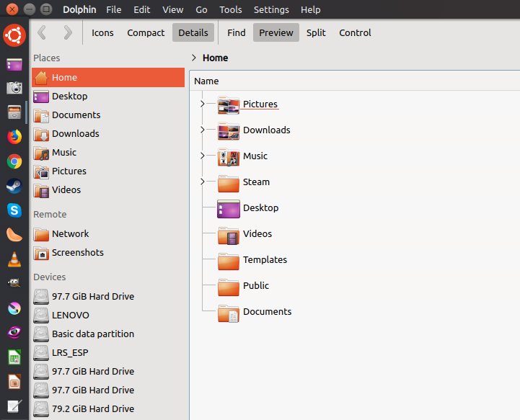Open LibreOffice Calc from the dock

pos(14,357)
